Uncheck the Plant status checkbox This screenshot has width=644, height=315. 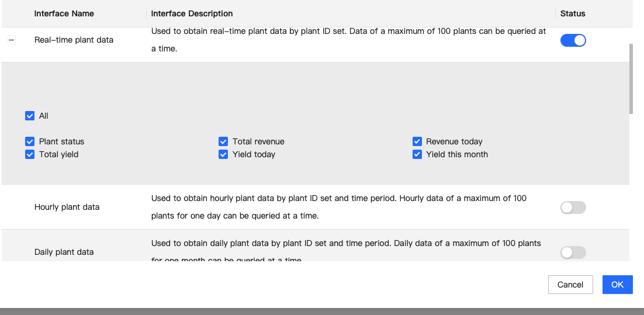(30, 141)
